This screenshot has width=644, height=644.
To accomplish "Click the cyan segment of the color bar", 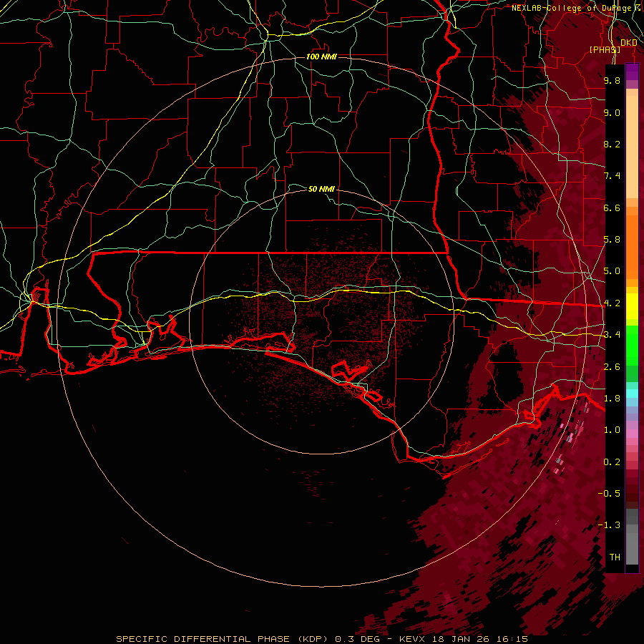I will tap(632, 394).
